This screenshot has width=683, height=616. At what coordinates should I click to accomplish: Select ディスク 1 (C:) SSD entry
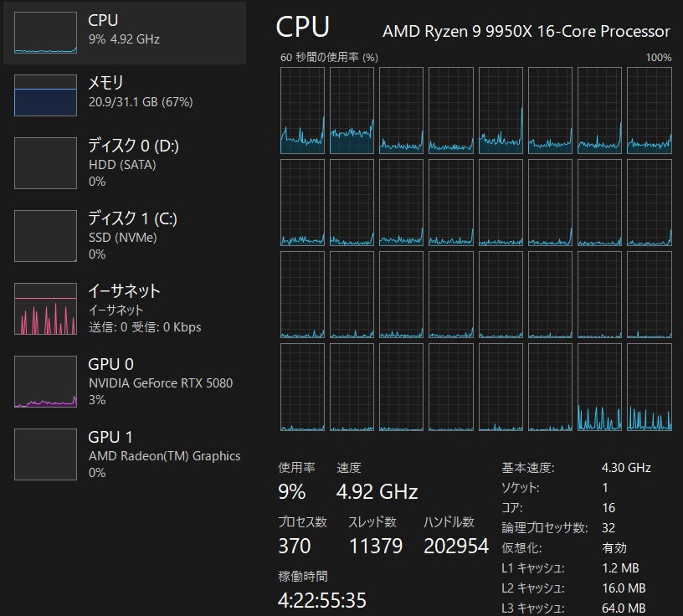(132, 236)
